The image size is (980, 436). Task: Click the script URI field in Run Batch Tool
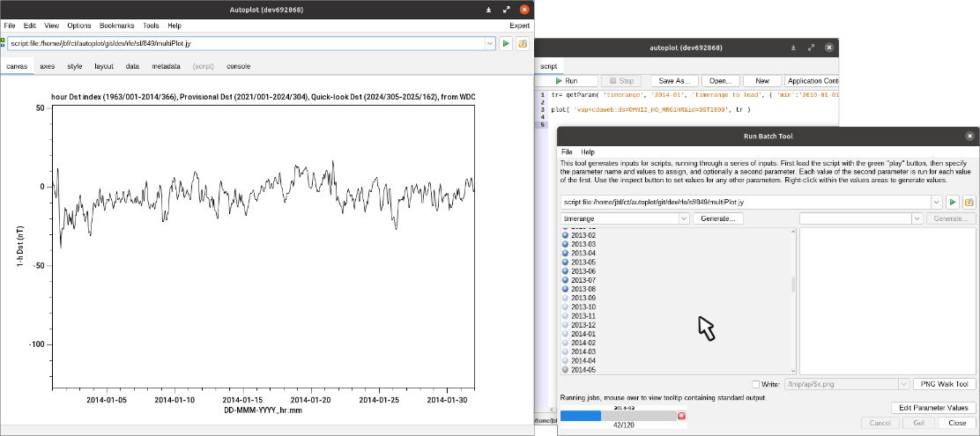click(746, 202)
